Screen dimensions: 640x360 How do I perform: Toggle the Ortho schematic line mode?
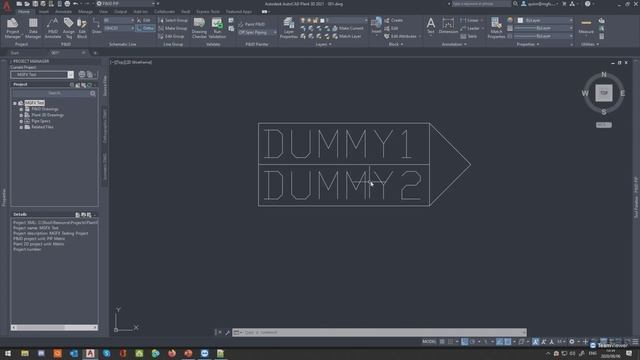click(x=146, y=28)
